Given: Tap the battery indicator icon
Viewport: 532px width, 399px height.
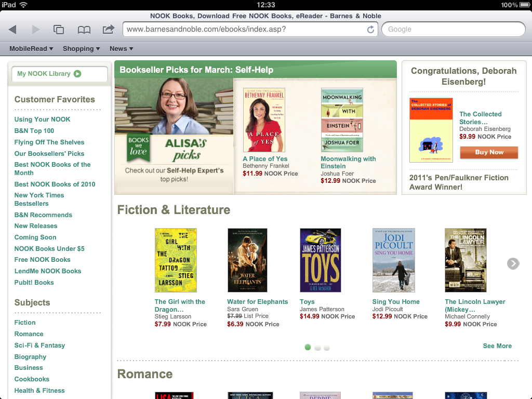Looking at the screenshot, I should pyautogui.click(x=525, y=5).
